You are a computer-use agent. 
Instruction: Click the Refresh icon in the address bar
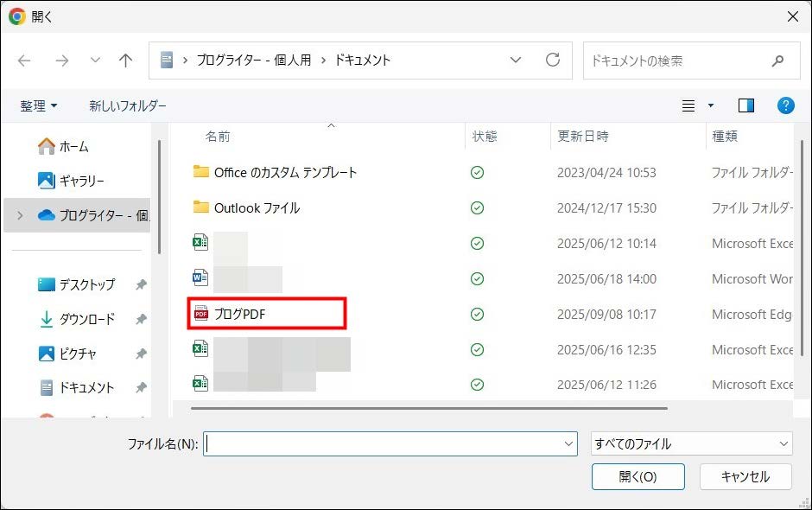553,61
